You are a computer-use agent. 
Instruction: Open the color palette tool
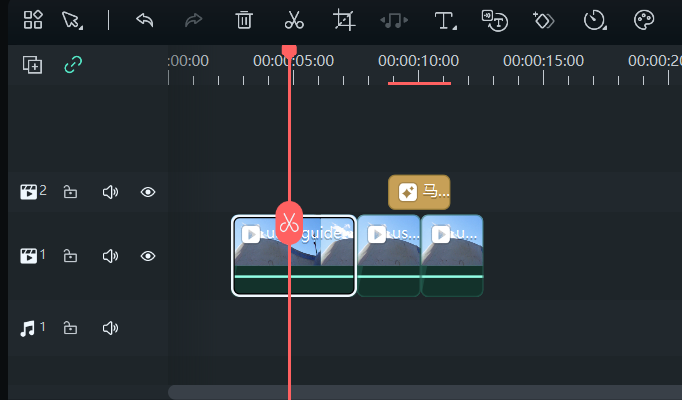(645, 20)
